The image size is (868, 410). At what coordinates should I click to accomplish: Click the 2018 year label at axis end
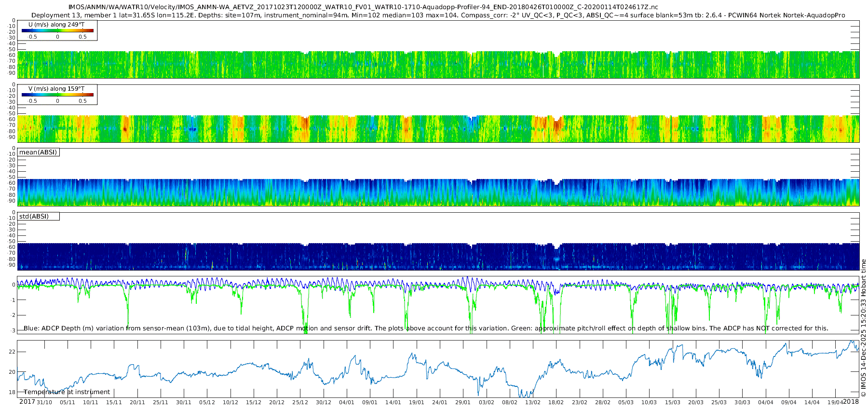tap(851, 402)
